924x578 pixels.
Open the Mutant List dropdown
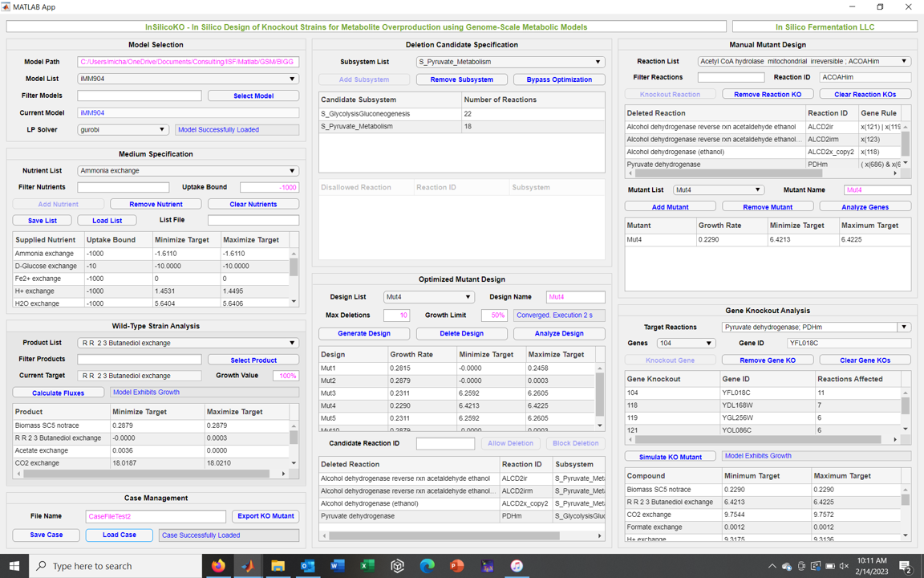pos(719,190)
